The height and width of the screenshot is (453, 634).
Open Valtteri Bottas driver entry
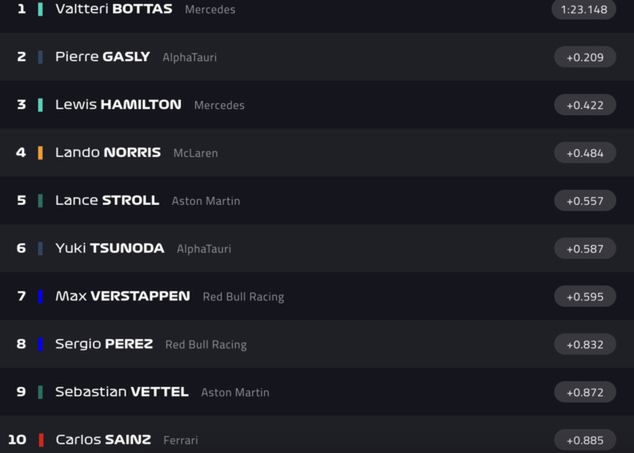click(114, 9)
